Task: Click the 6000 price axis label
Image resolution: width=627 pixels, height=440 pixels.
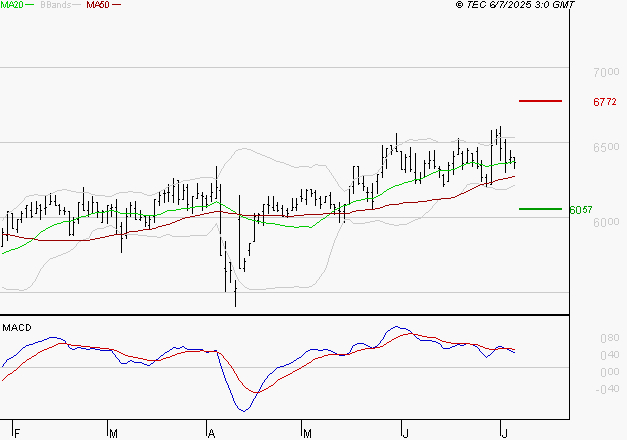Action: point(606,222)
